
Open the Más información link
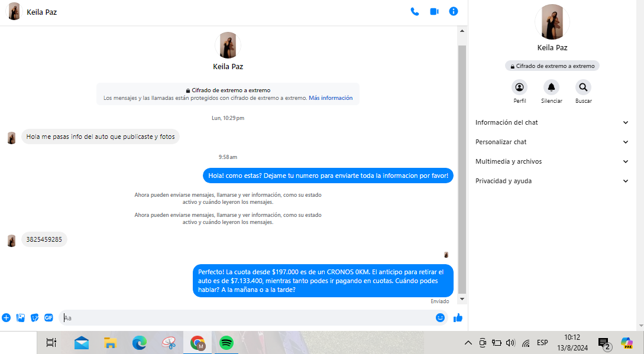coord(331,98)
